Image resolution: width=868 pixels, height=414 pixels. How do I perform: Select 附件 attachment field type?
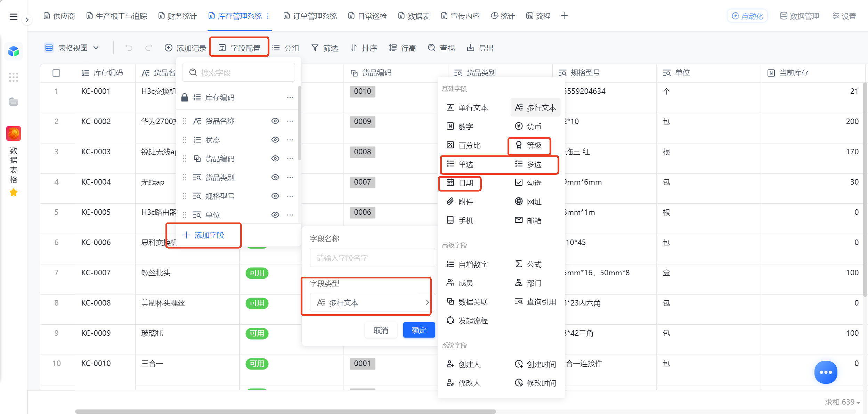tap(460, 202)
